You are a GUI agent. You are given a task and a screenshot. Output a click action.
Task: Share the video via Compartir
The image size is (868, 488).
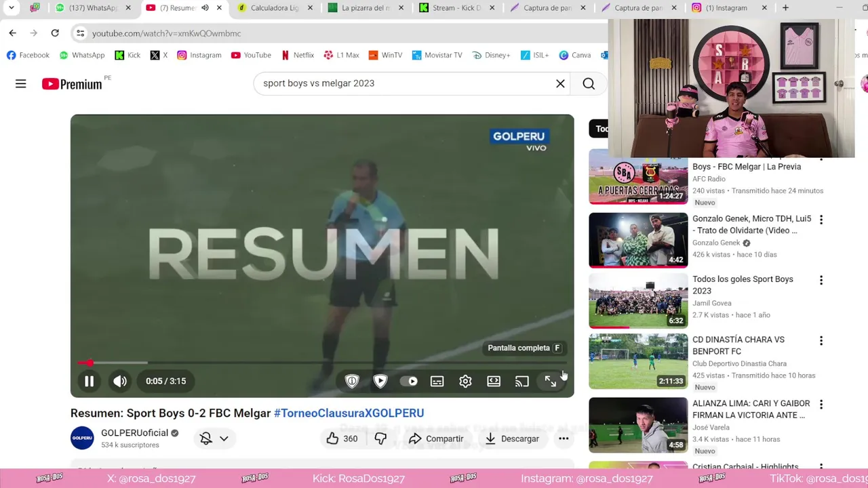(x=436, y=439)
